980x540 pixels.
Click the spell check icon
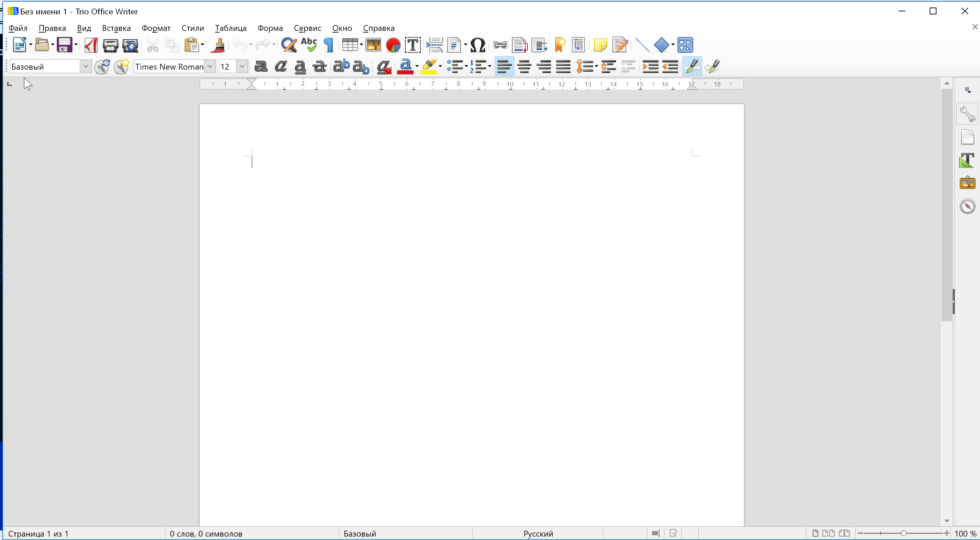[309, 45]
